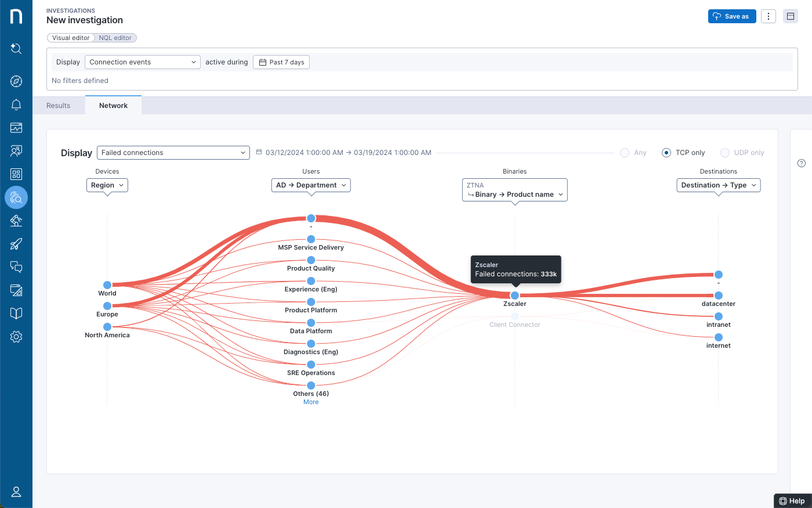Image resolution: width=812 pixels, height=508 pixels.
Task: Open the compass navigation icon in the sidebar
Action: [16, 81]
